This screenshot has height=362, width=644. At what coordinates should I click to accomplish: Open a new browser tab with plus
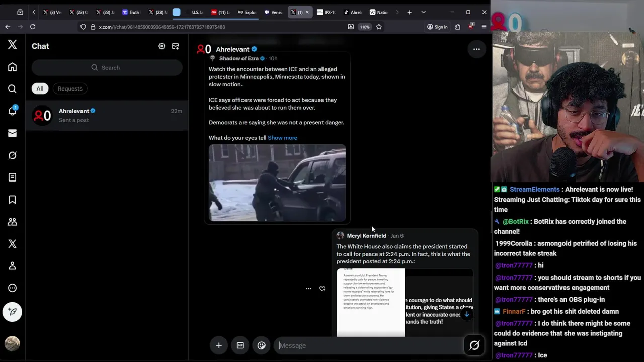point(409,12)
